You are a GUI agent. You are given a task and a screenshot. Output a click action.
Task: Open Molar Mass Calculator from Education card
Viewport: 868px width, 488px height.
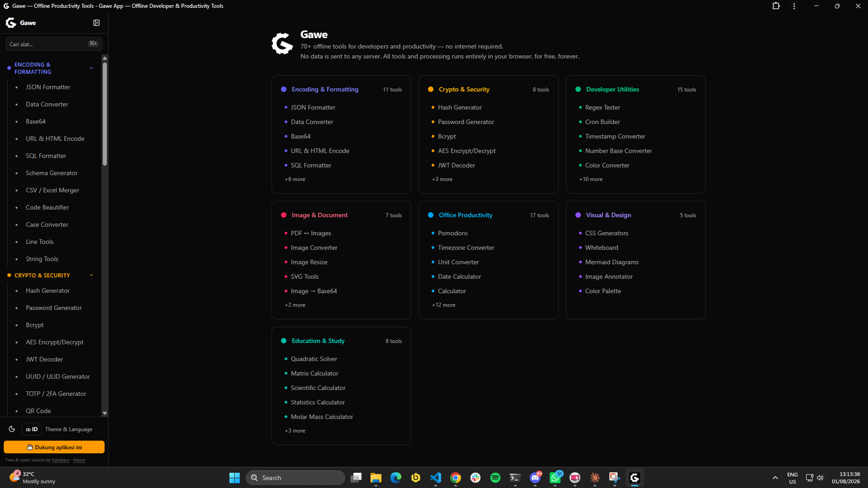click(x=321, y=417)
